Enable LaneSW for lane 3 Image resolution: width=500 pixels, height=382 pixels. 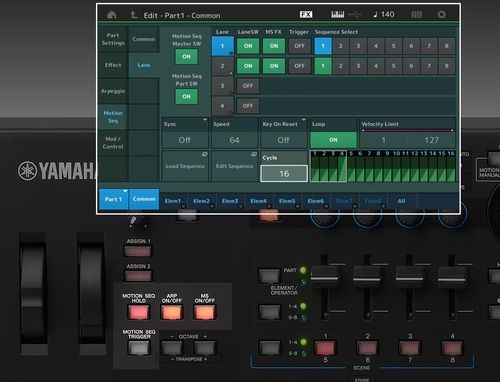tap(248, 86)
